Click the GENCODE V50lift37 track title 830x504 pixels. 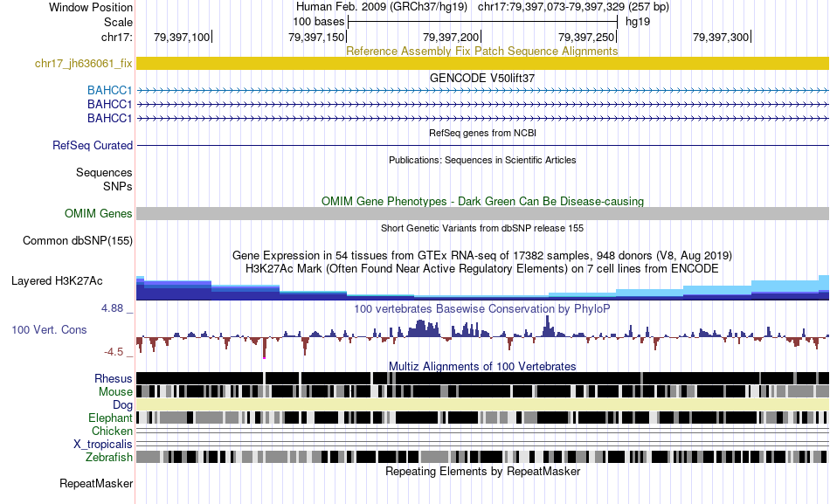click(482, 79)
